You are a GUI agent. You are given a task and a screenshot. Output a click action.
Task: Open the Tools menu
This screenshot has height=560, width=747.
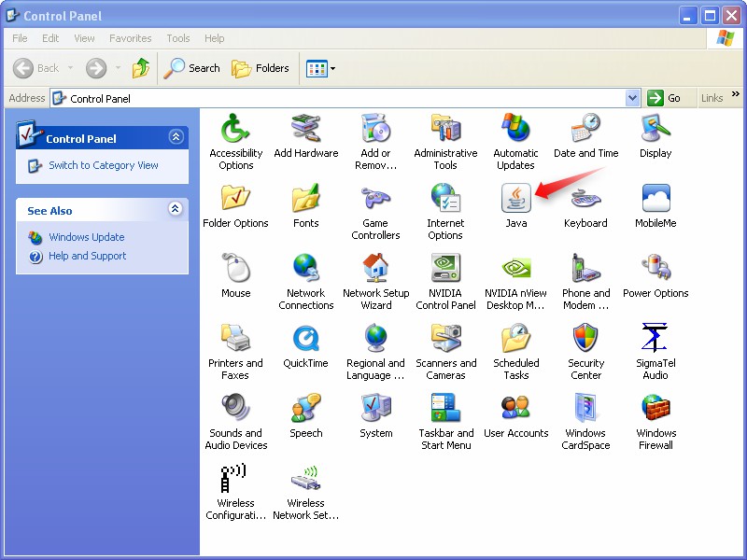click(178, 38)
